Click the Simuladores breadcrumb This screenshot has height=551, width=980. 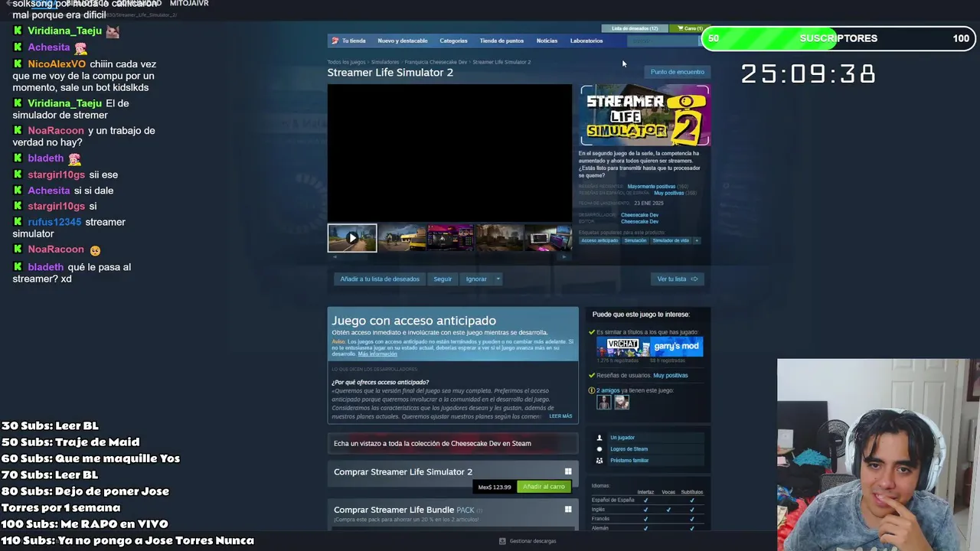pos(385,62)
